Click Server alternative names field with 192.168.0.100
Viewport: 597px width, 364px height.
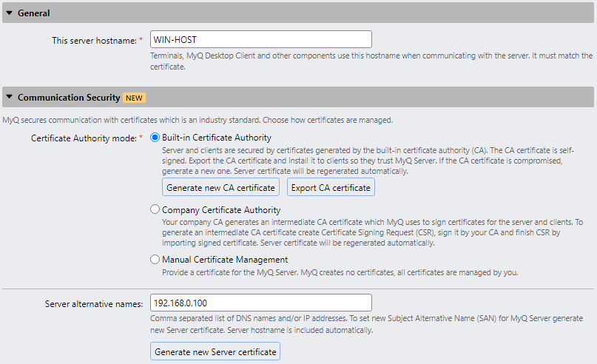261,303
